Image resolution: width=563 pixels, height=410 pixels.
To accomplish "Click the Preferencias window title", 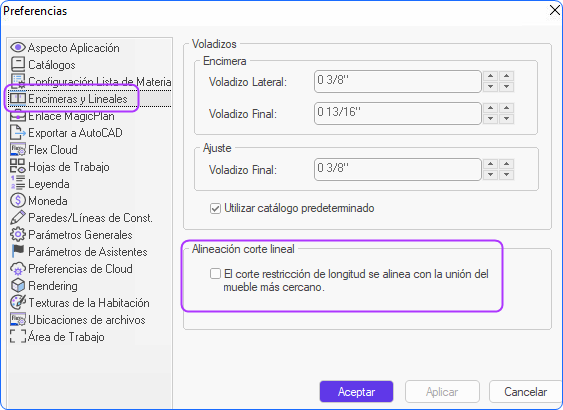I will tap(35, 11).
